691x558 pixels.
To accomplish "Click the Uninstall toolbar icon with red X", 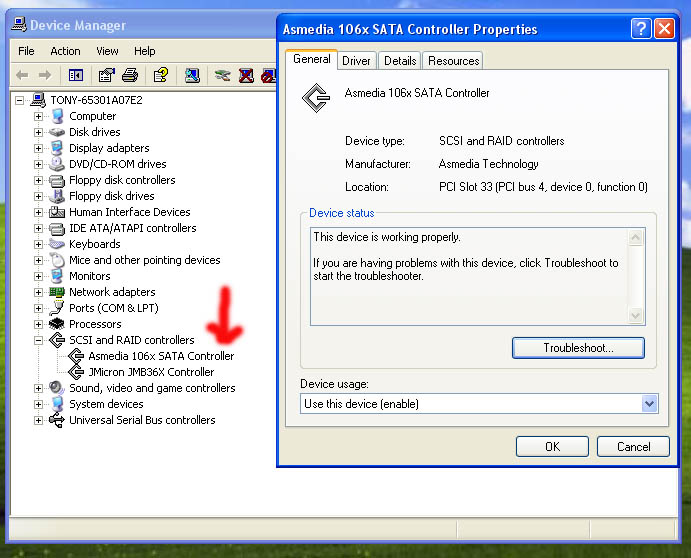I will point(246,75).
